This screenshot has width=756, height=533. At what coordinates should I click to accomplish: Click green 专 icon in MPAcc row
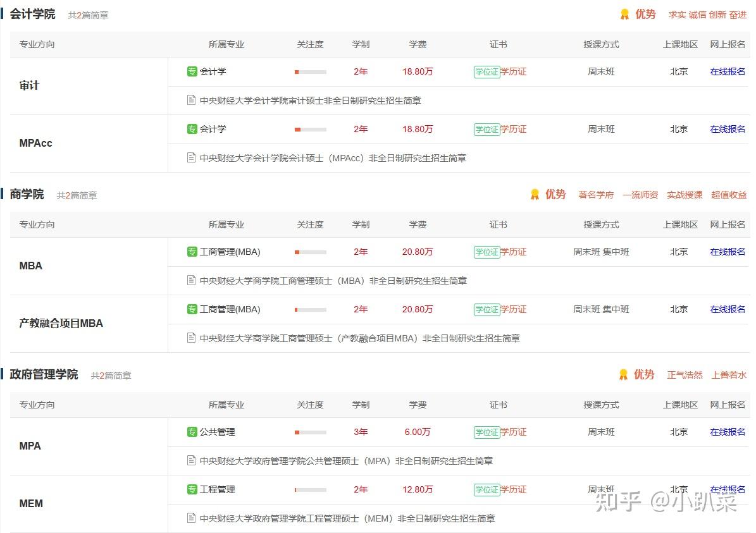(x=192, y=129)
